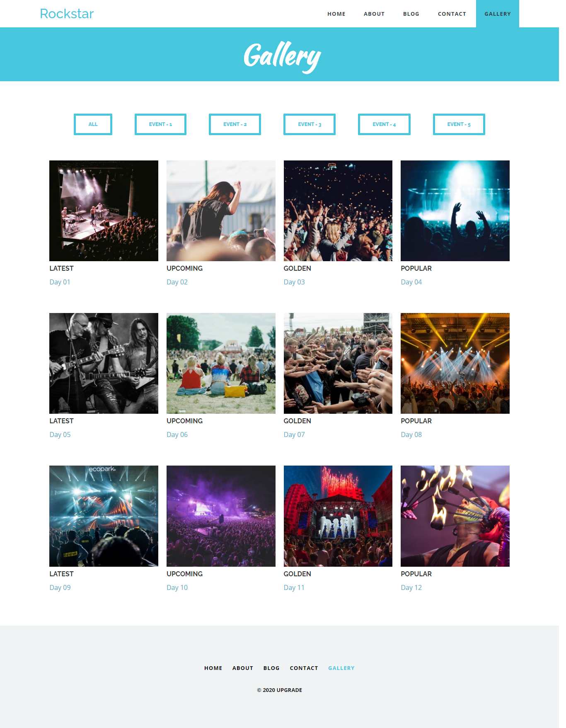The image size is (566, 728).
Task: Open footer Contact link
Action: 304,668
